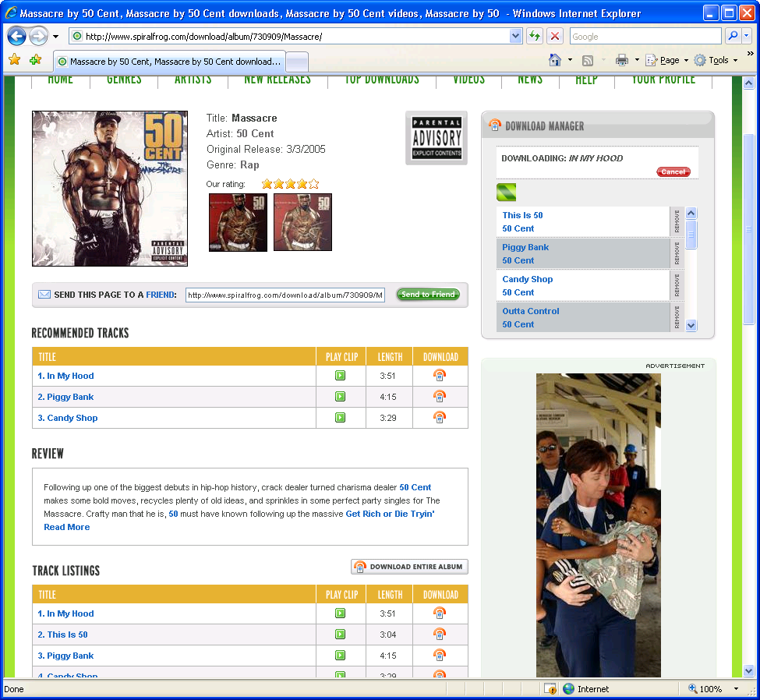Remove Piggy Bank from download queue
Image resolution: width=760 pixels, height=700 pixels.
click(677, 253)
